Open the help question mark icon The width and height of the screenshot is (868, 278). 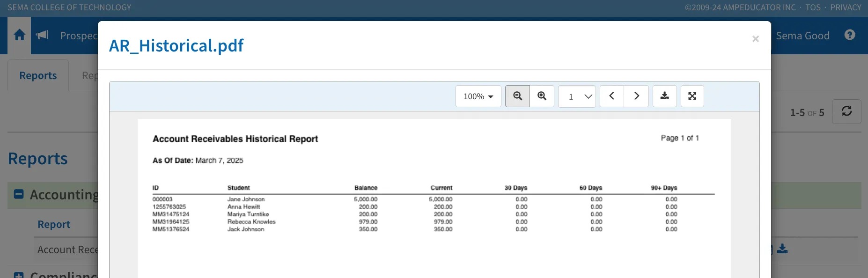coord(850,35)
